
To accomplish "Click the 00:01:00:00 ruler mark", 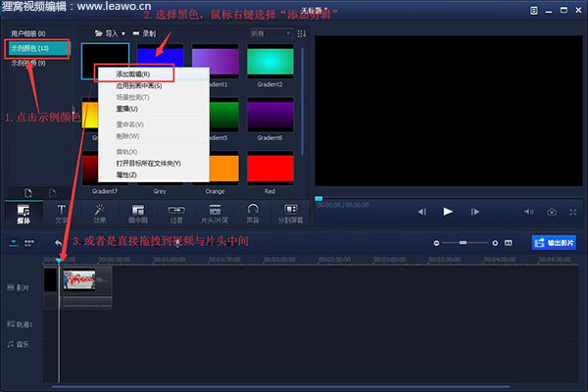I will point(170,260).
